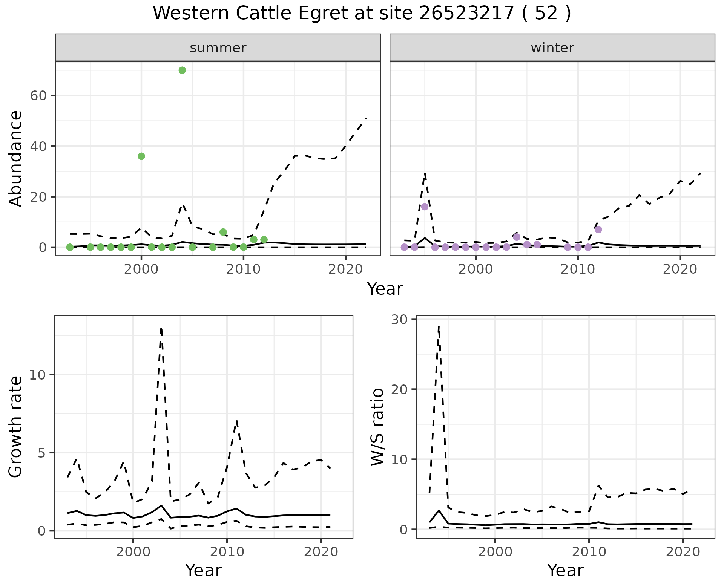Click the 60 tick label on Abundance axis
Viewport: 724px width, 588px height.
pos(38,96)
